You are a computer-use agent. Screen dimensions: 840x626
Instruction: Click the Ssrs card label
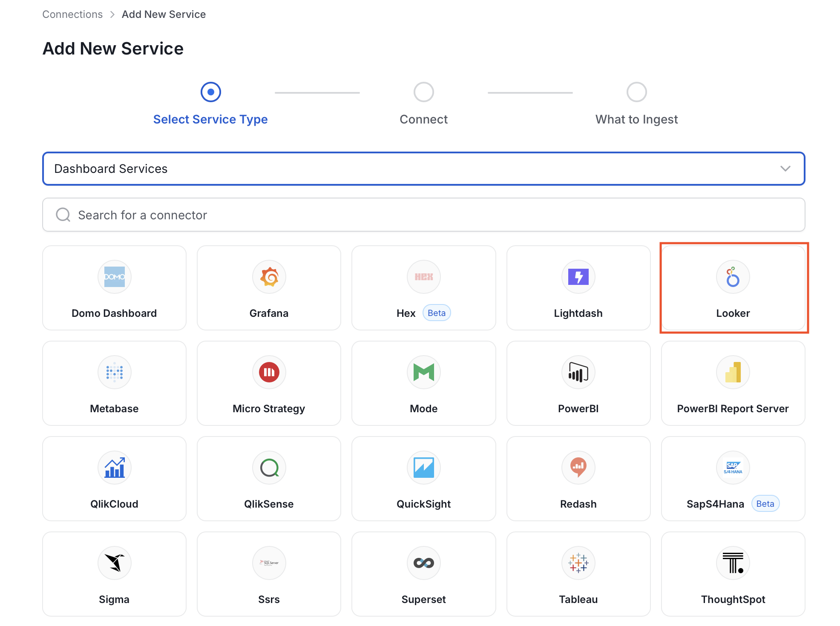pos(269,600)
